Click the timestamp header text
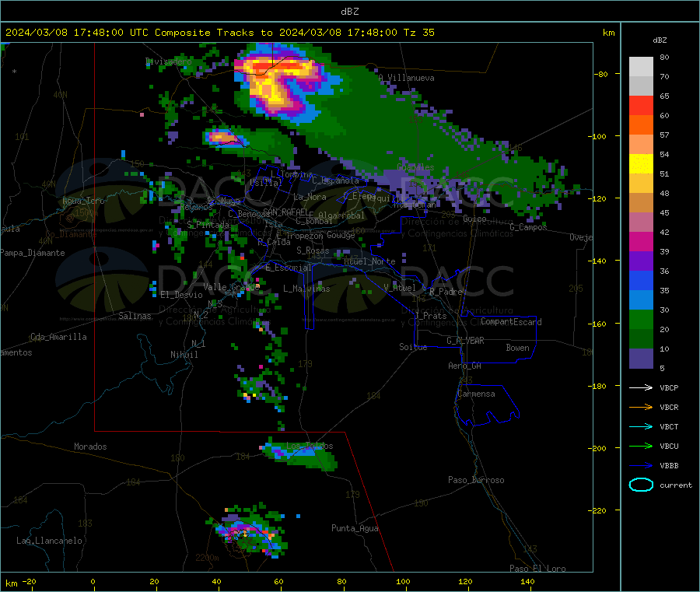Screen dimensions: 700x592 219,33
